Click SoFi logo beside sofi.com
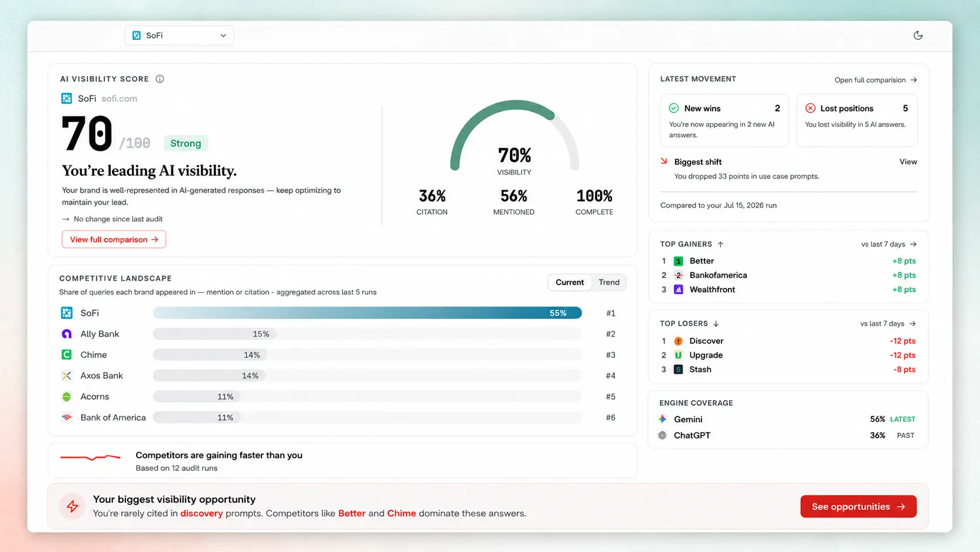Image resolution: width=980 pixels, height=552 pixels. tap(67, 99)
